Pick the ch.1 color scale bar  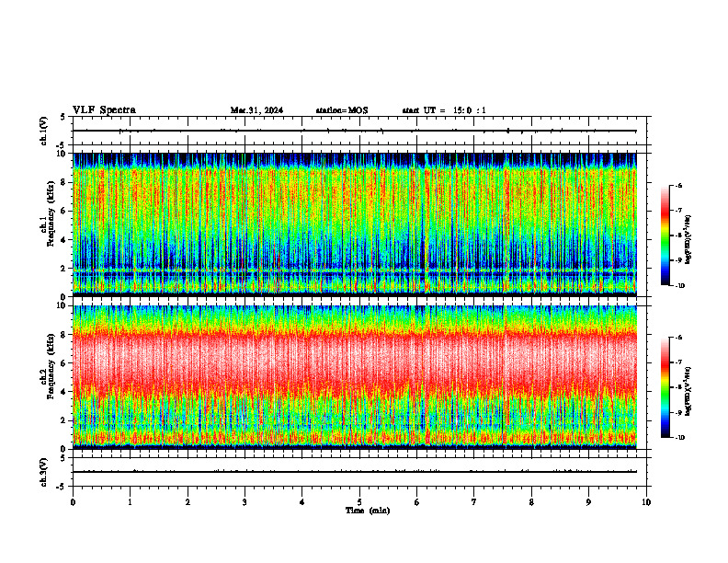pos(665,236)
